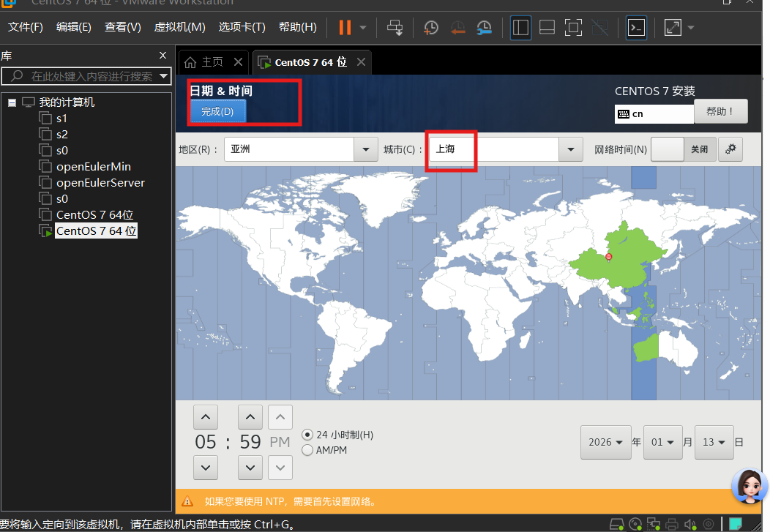
Task: Open the 文件(F) menu
Action: pos(26,27)
